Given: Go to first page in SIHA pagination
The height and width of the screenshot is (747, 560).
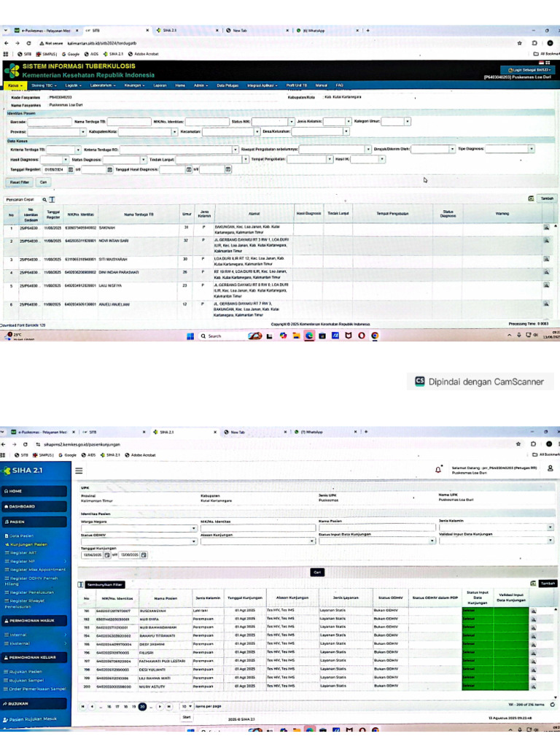Looking at the screenshot, I should [x=83, y=706].
